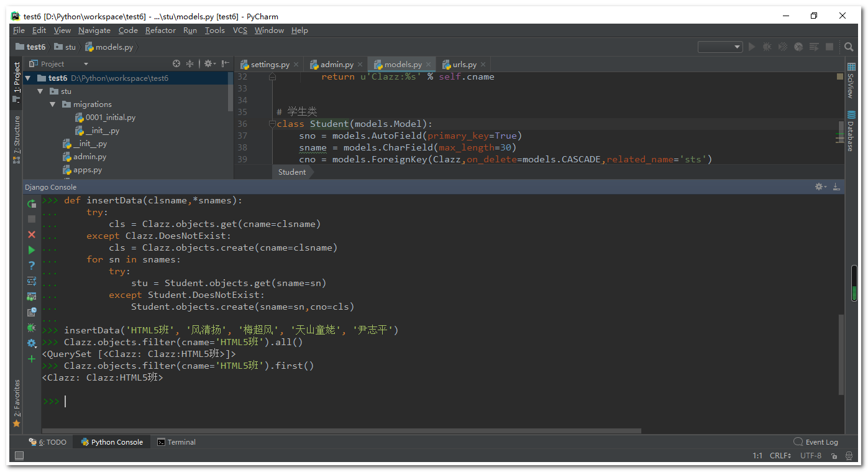Toggle the show variables glasses icon
Viewport: 868px width, 472px height.
(32, 297)
